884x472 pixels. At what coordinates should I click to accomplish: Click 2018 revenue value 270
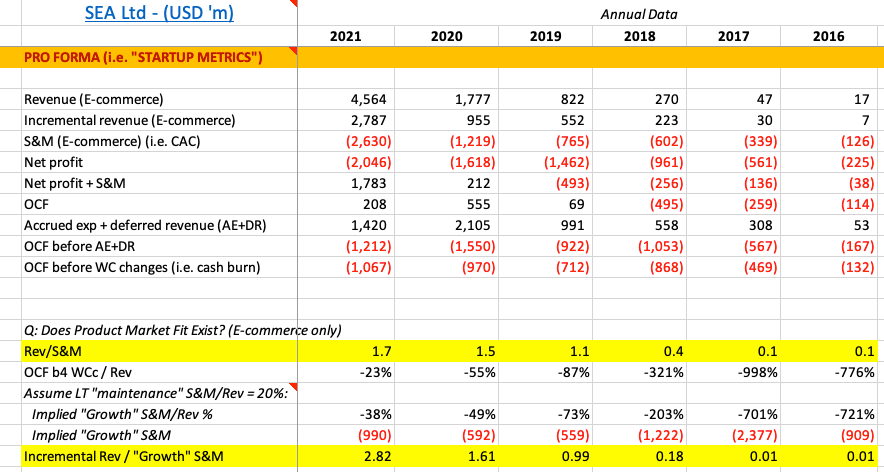(x=666, y=100)
